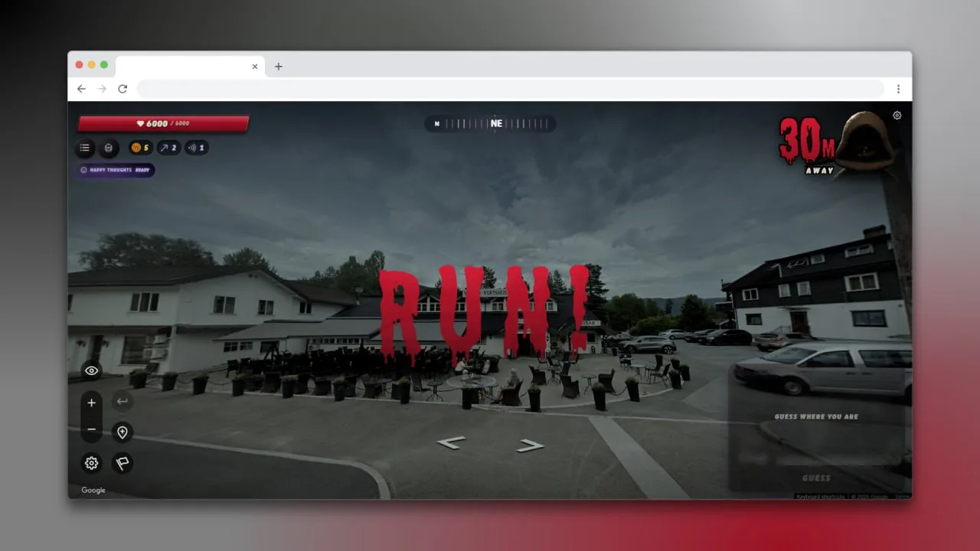Toggle the eye visibility button

[92, 371]
